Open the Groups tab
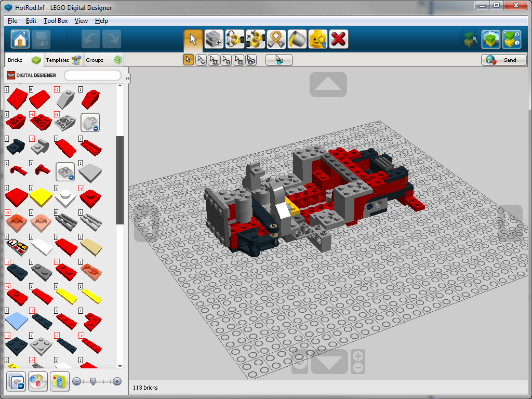The height and width of the screenshot is (399, 532). pyautogui.click(x=103, y=60)
